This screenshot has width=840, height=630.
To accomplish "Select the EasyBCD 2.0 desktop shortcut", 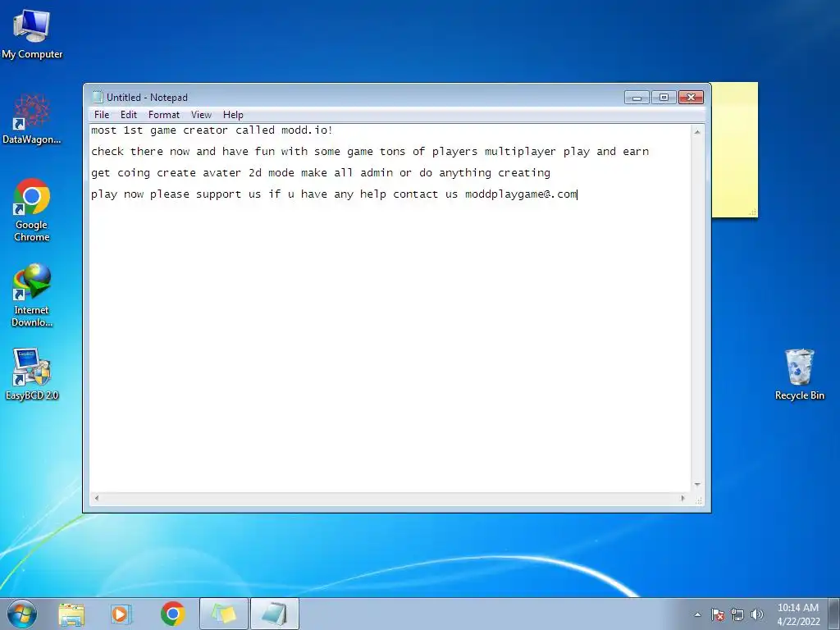I will click(32, 374).
